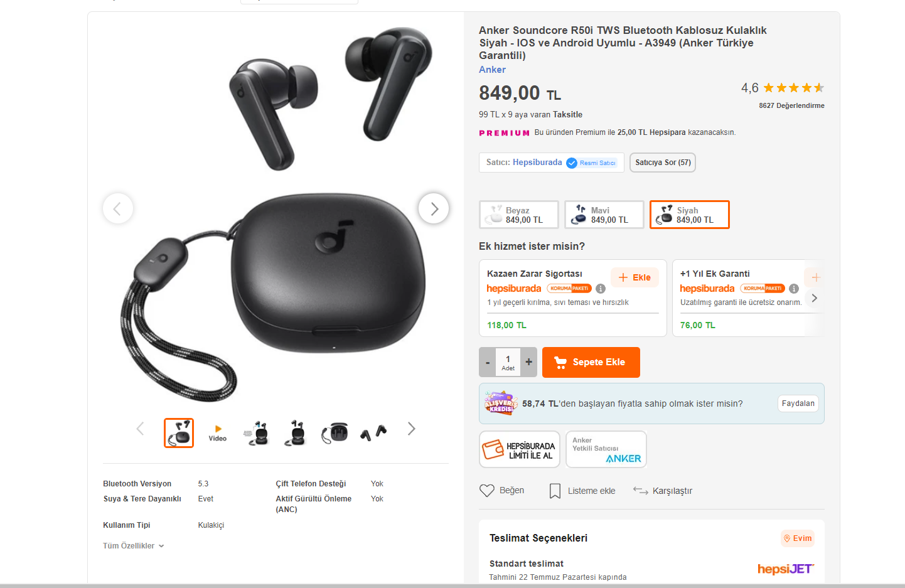Add Kazaen Zarar Sigortası with Ekle
The image size is (905, 588).
[635, 277]
